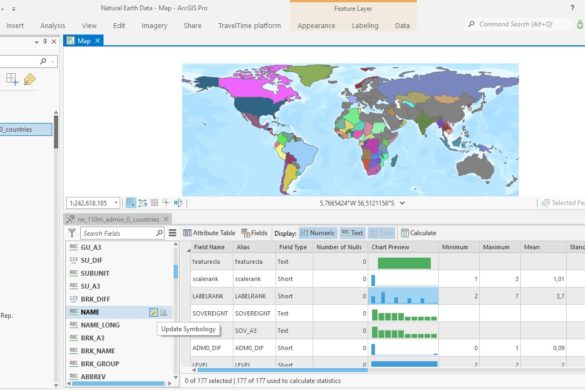Click the grid-with-arrows icon beside scale box
The image size is (585, 390).
click(143, 203)
